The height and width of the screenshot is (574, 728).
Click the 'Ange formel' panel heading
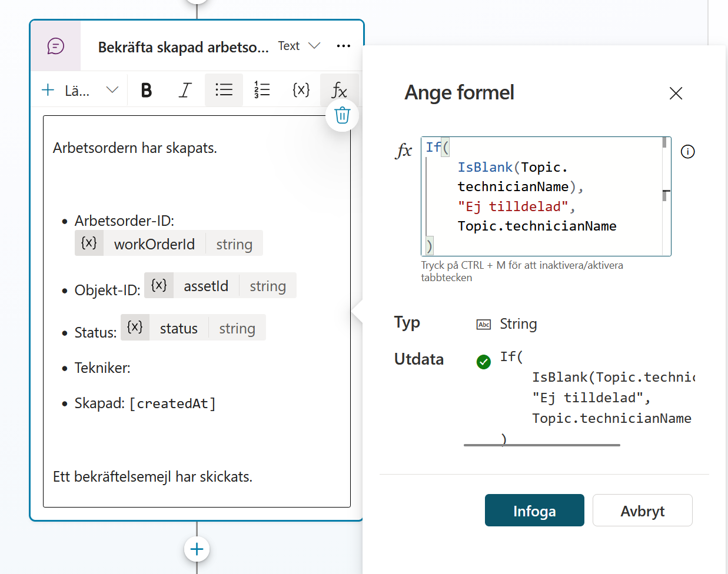459,93
